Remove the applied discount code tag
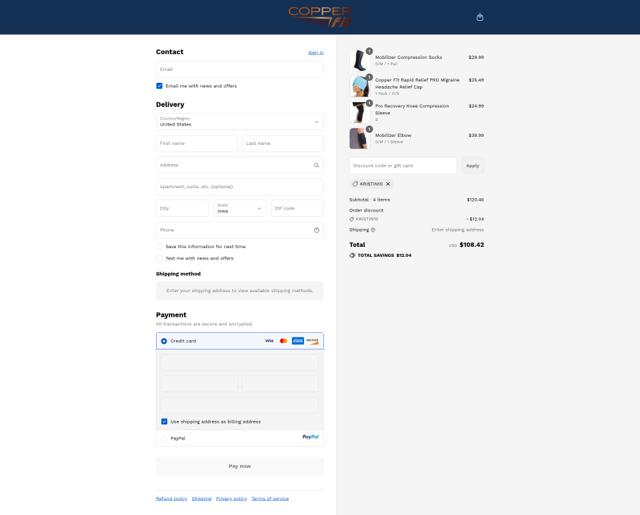Image resolution: width=640 pixels, height=515 pixels. point(388,184)
